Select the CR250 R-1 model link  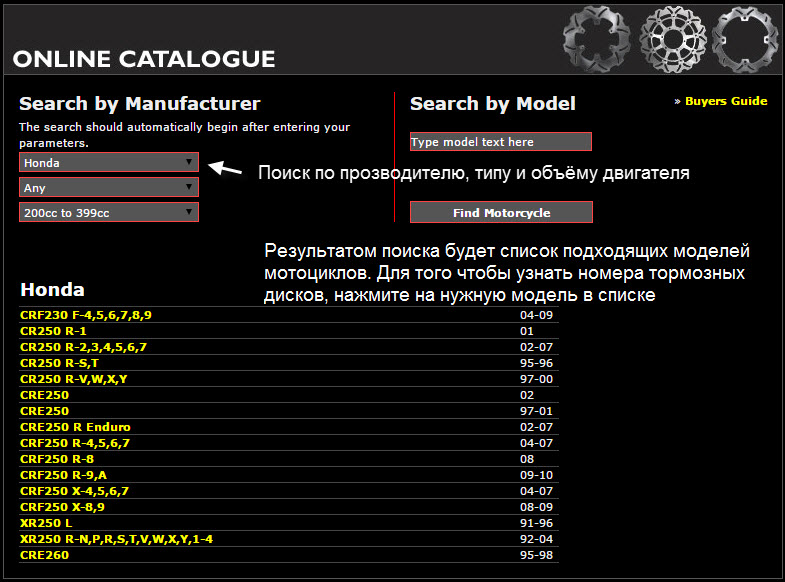coord(53,331)
